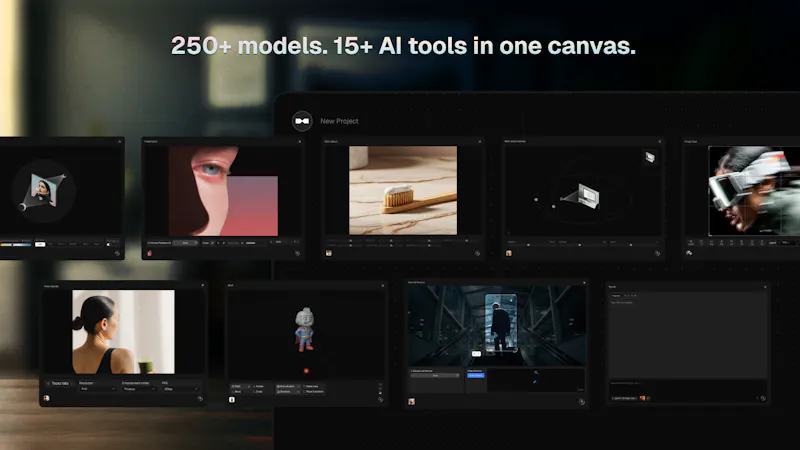The width and height of the screenshot is (800, 450).
Task: Close the toothbrush color panel
Action: coord(480,141)
